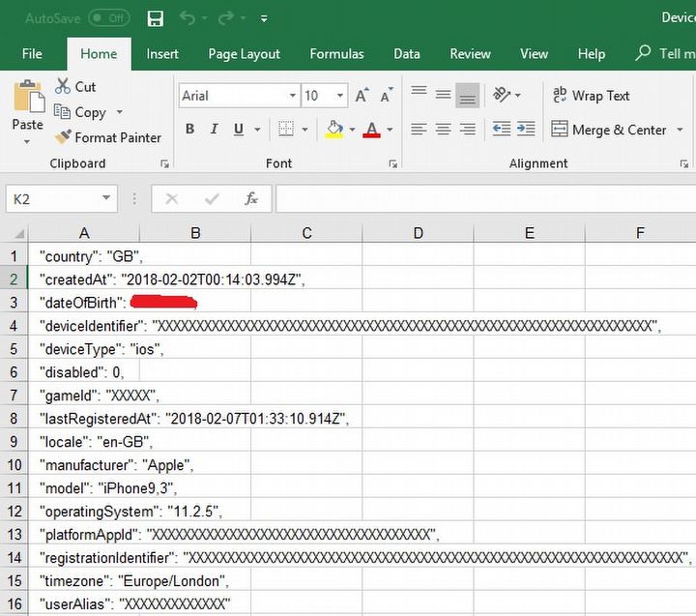
Task: Select the Format Painter brush
Action: [x=64, y=137]
